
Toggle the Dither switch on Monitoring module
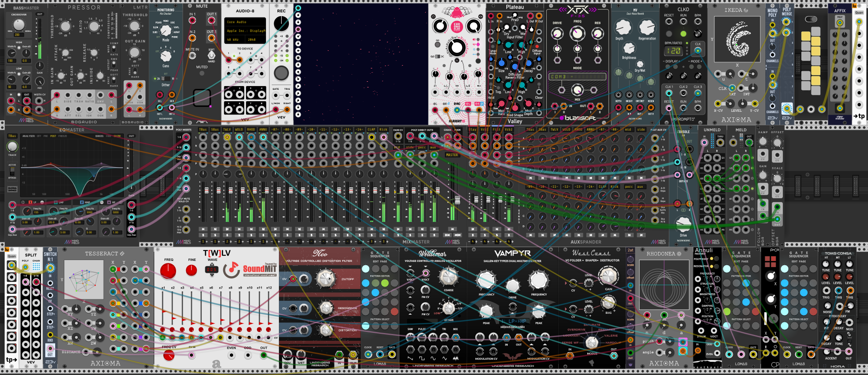coord(165,79)
